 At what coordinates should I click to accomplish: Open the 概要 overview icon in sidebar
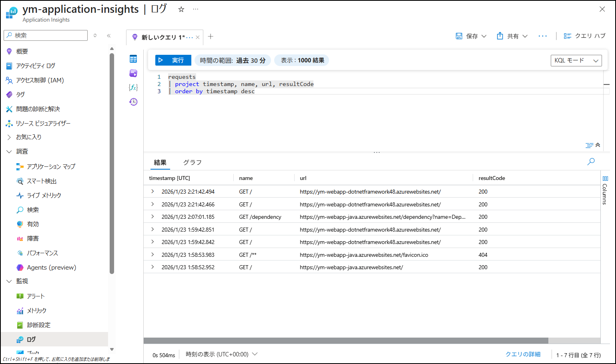tap(9, 51)
